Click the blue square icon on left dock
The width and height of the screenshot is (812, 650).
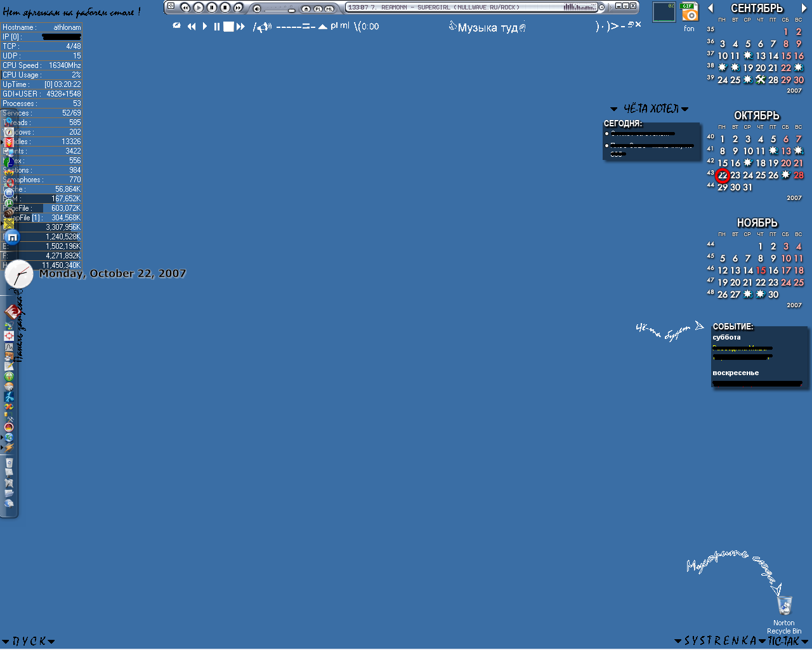pos(12,237)
